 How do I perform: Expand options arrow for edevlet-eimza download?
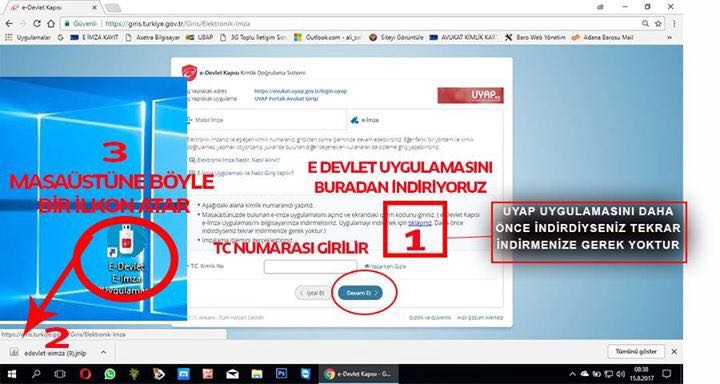104,352
